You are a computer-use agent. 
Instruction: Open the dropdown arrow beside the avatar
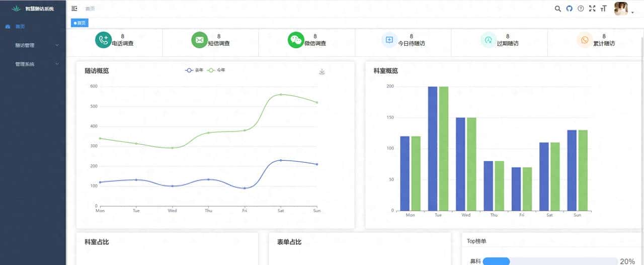click(632, 13)
